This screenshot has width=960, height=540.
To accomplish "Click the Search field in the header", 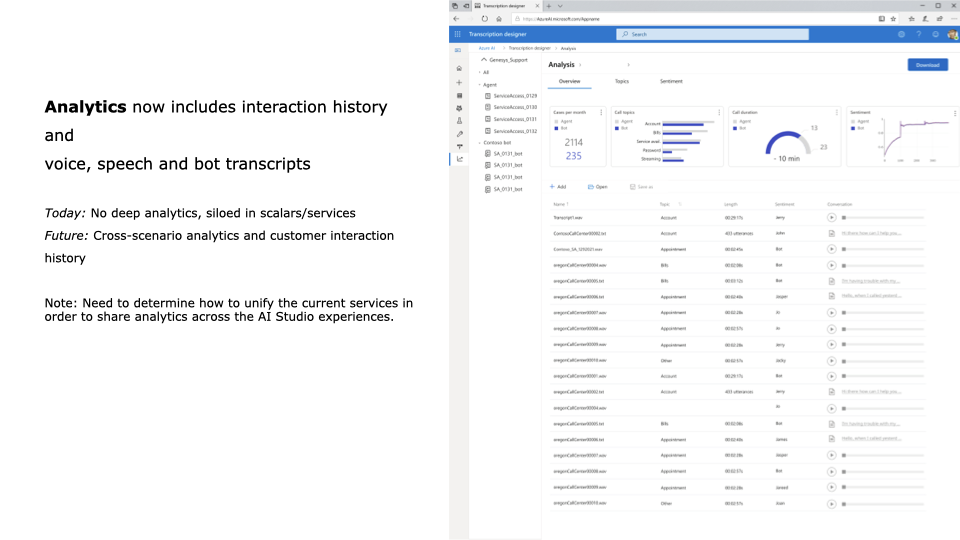I will [x=712, y=34].
